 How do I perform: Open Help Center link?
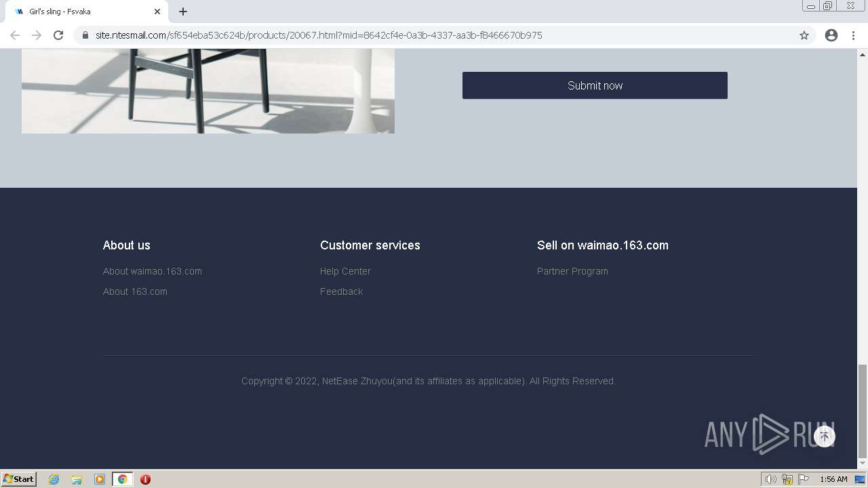pyautogui.click(x=345, y=271)
